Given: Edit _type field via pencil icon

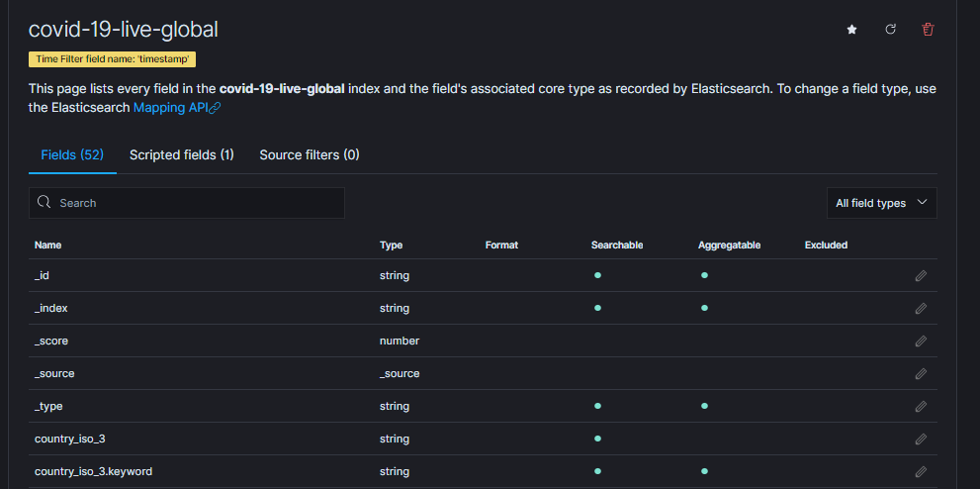Looking at the screenshot, I should tap(921, 407).
